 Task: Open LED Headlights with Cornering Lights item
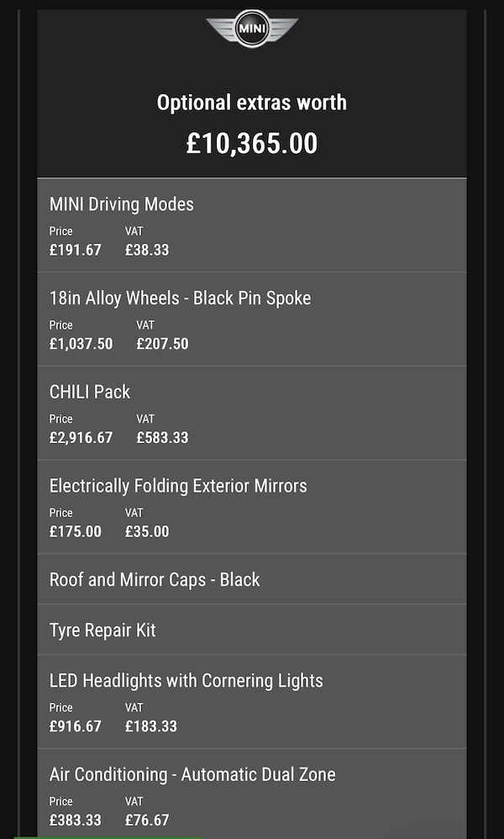(x=186, y=681)
